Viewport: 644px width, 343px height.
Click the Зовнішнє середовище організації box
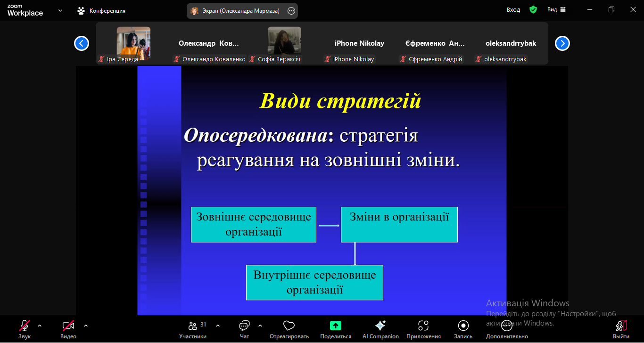(x=254, y=224)
